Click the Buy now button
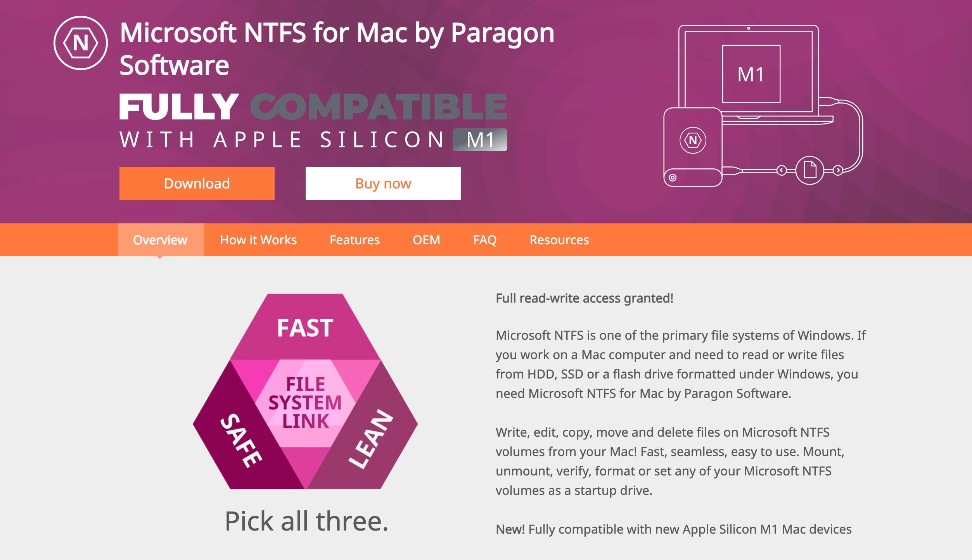The width and height of the screenshot is (972, 560). tap(382, 182)
